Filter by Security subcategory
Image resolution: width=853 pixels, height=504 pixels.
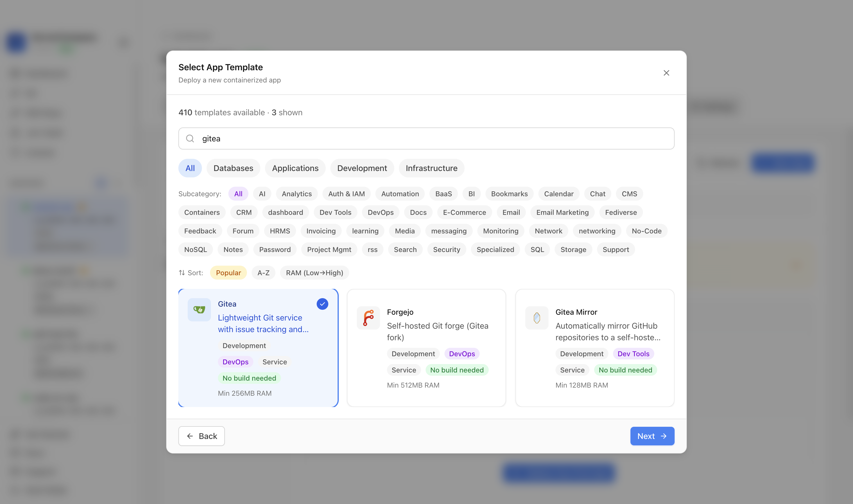[447, 250]
